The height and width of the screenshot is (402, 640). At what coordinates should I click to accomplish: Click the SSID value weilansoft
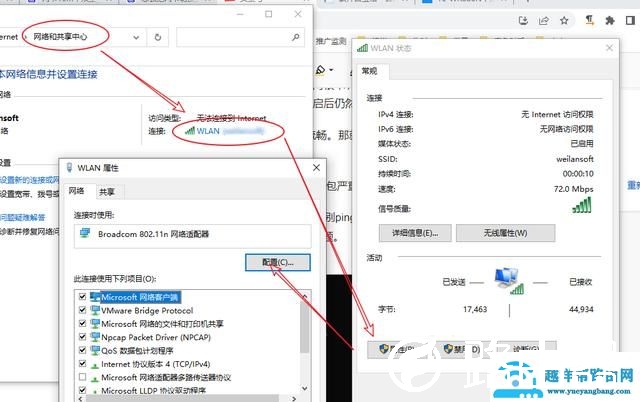(575, 159)
